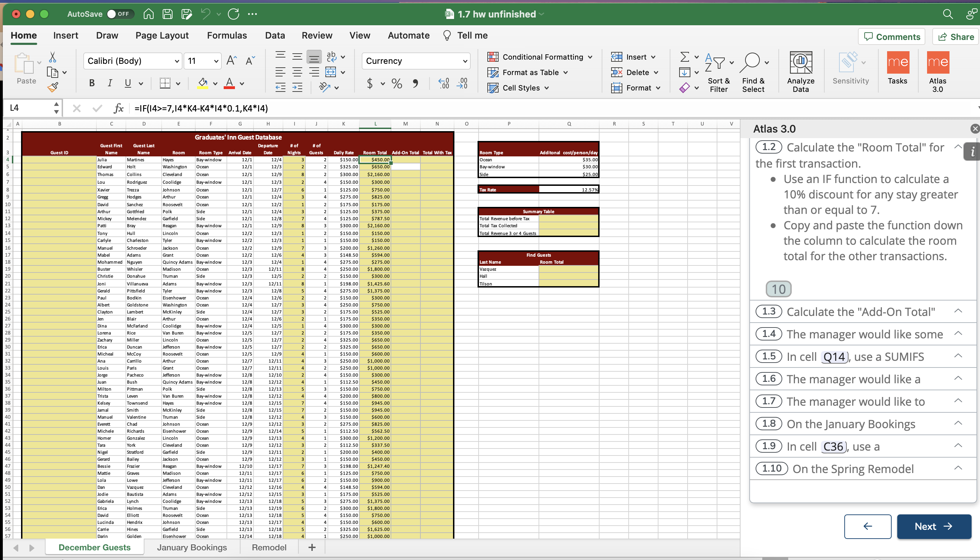Click the Name Box showing L4

point(27,108)
